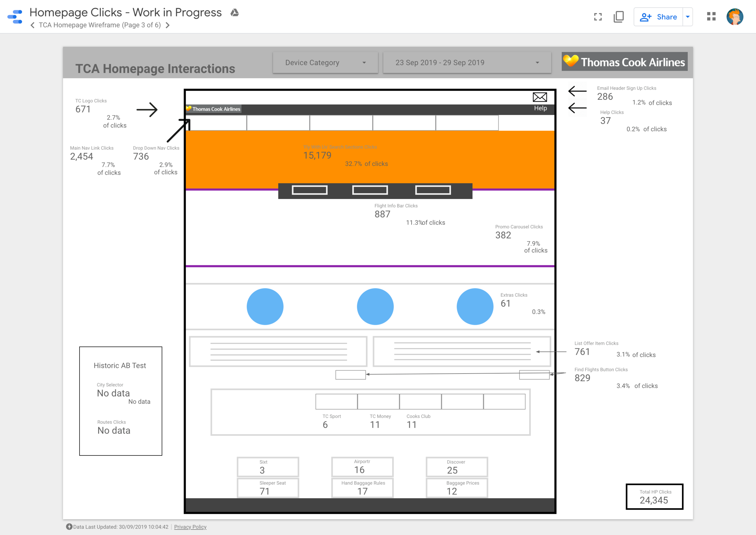756x535 pixels.
Task: Expand the Share options arrow
Action: [688, 17]
